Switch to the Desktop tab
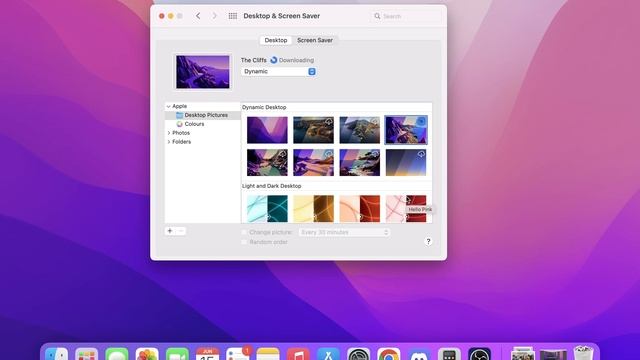640x360 pixels. pos(276,40)
